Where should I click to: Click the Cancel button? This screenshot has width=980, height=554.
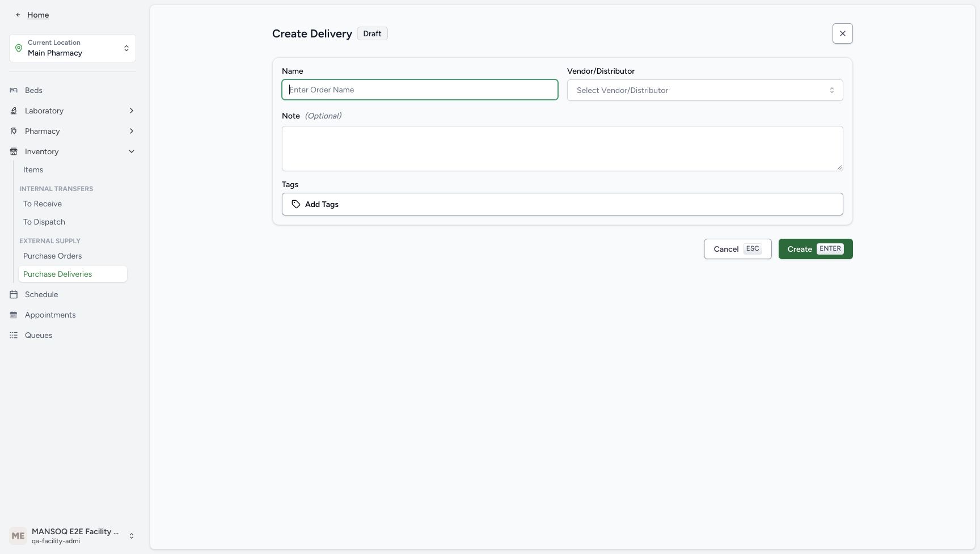click(738, 249)
